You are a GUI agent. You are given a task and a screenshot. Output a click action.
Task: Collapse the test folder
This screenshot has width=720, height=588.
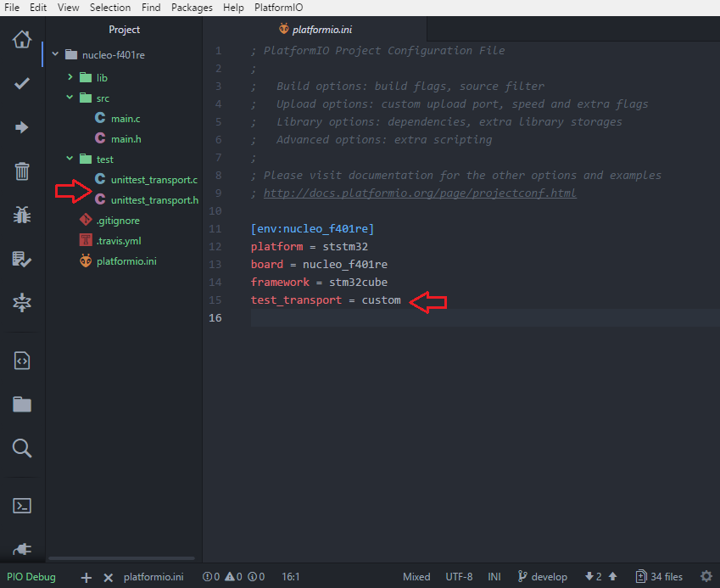[x=70, y=159]
